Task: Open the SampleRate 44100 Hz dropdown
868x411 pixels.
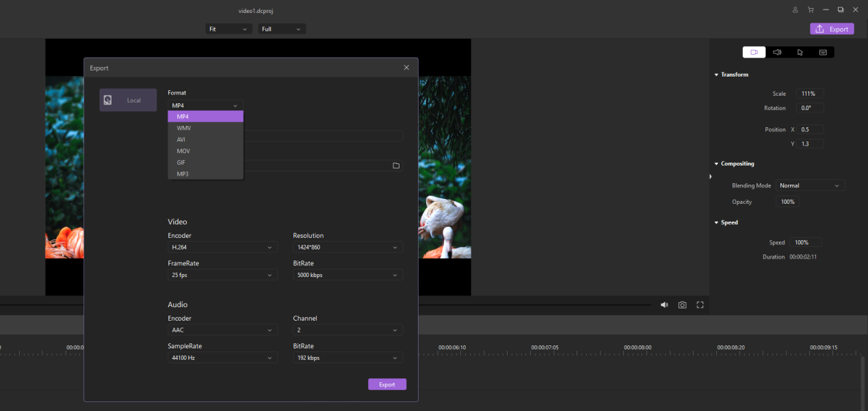Action: click(x=223, y=358)
